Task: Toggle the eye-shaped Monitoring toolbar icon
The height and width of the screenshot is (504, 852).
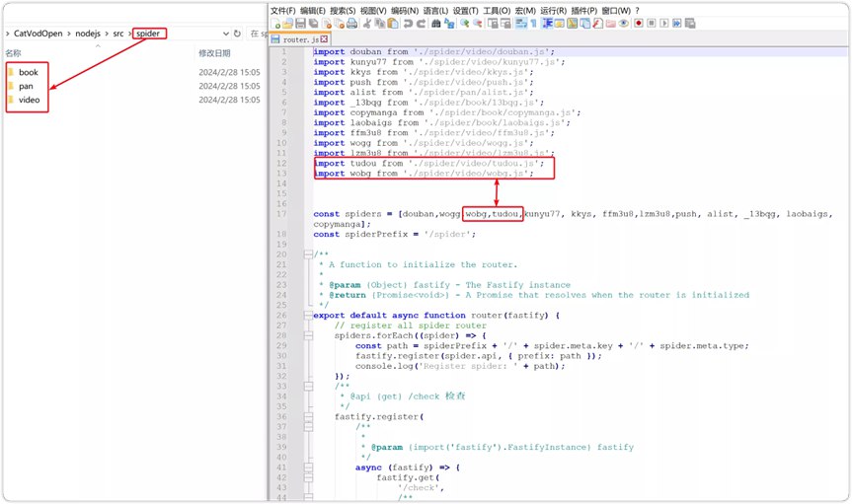Action: pyautogui.click(x=625, y=24)
